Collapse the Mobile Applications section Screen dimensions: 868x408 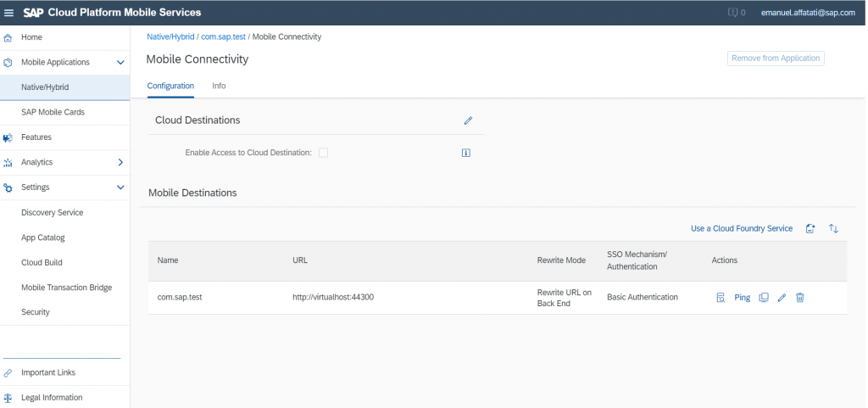tap(120, 63)
